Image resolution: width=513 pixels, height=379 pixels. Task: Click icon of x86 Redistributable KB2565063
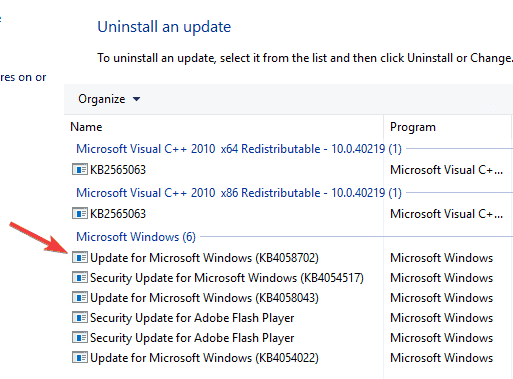tap(80, 214)
